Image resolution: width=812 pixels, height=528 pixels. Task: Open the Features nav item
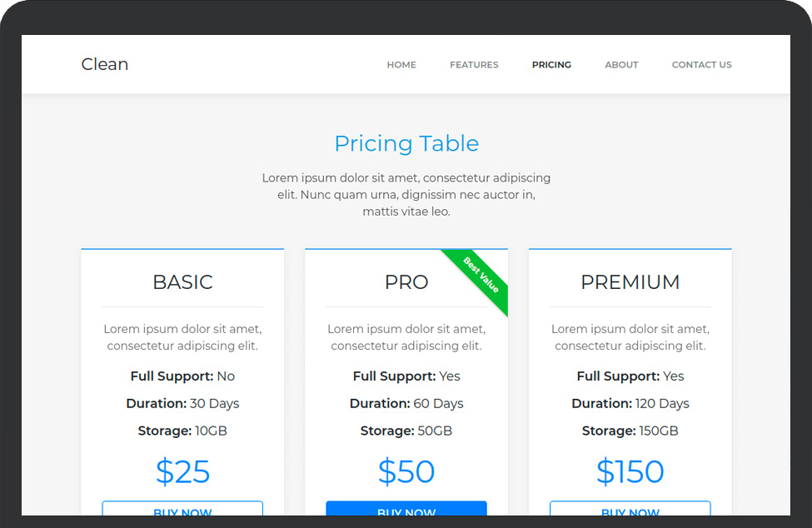(x=474, y=65)
